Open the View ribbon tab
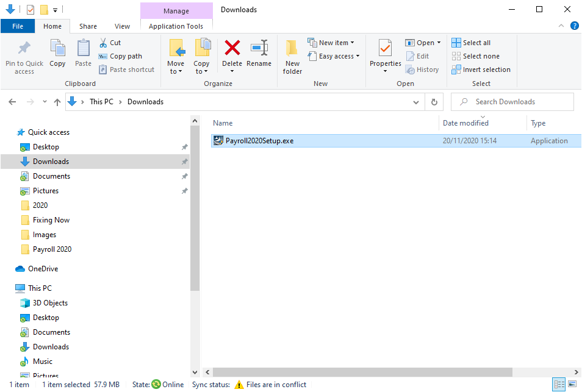Image resolution: width=582 pixels, height=392 pixels. pyautogui.click(x=122, y=26)
